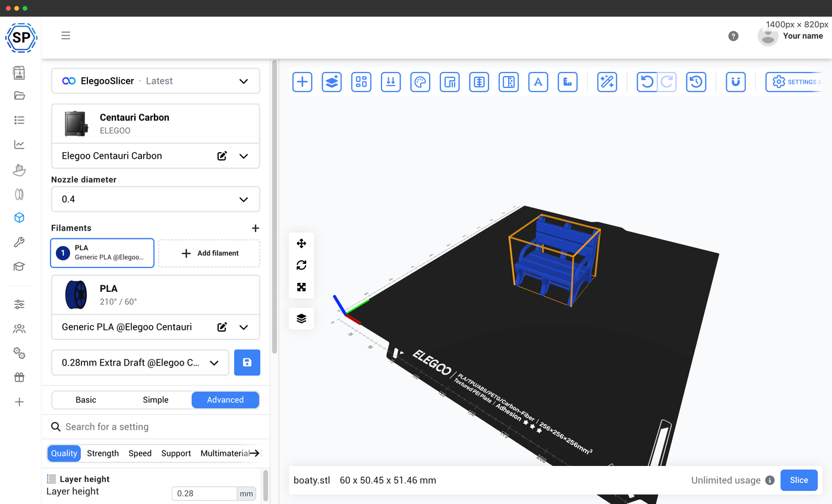Select the scale expand tool
Image resolution: width=832 pixels, height=504 pixels.
(x=301, y=287)
